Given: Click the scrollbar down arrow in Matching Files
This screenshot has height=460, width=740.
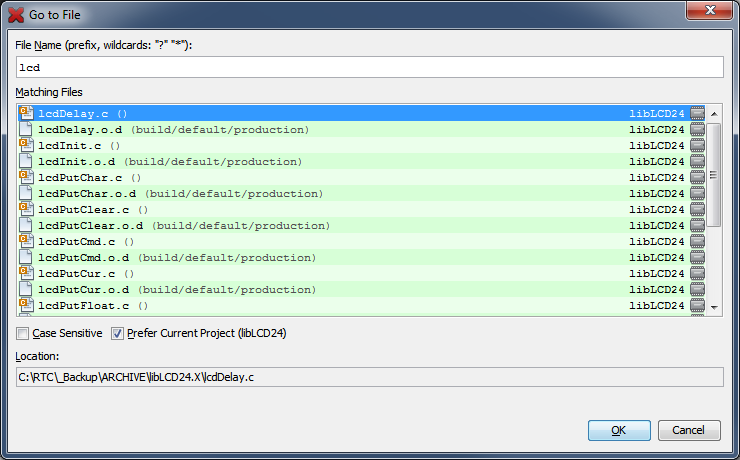Looking at the screenshot, I should (x=714, y=308).
